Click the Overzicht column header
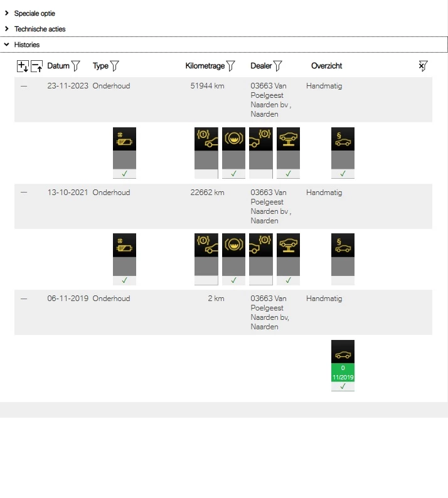The width and height of the screenshot is (448, 498). coord(327,66)
